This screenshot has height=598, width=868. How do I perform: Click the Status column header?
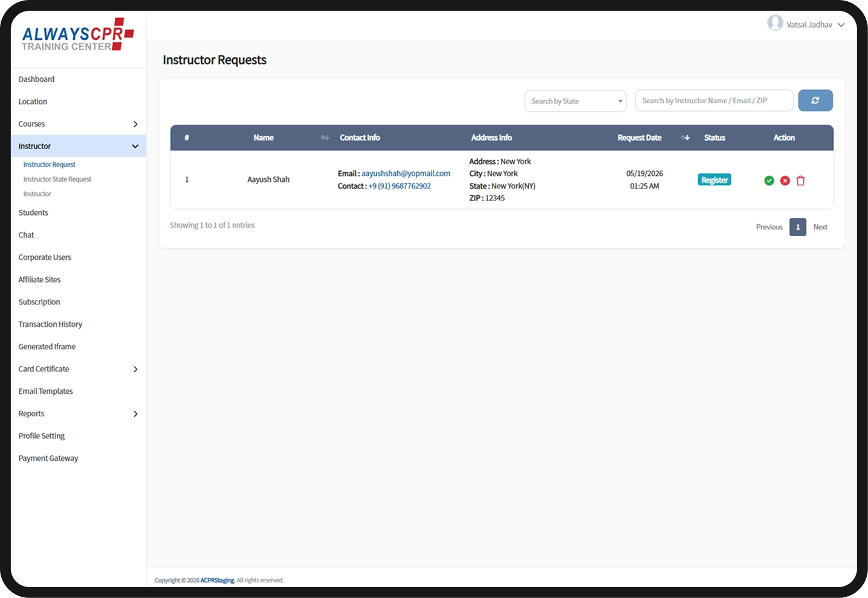pos(714,138)
